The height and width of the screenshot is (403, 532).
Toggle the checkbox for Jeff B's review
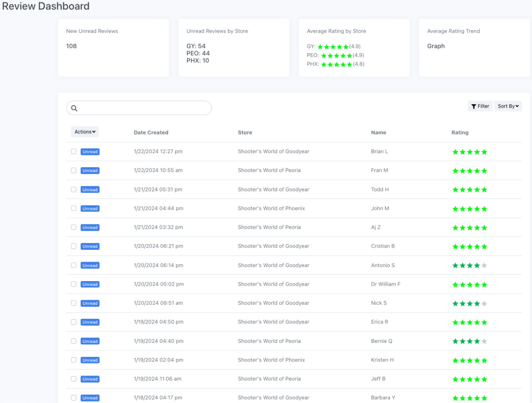[74, 378]
